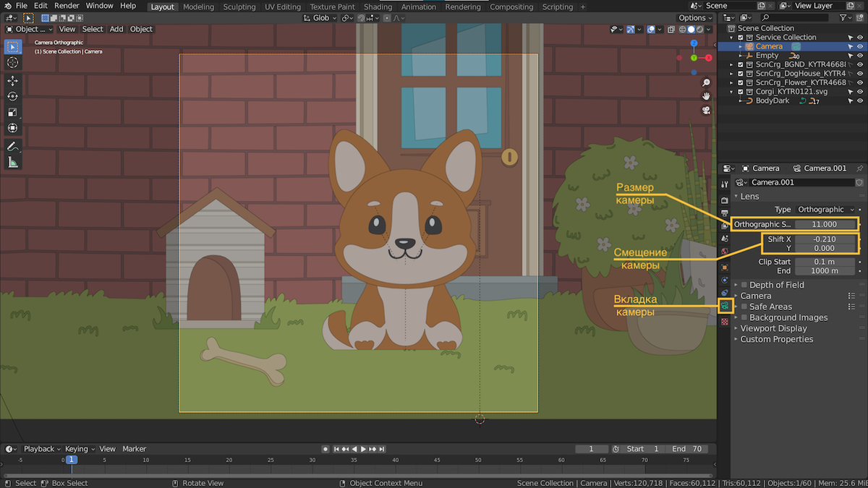Switch to the Sculpting workspace tab
This screenshot has width=868, height=488.
(239, 7)
